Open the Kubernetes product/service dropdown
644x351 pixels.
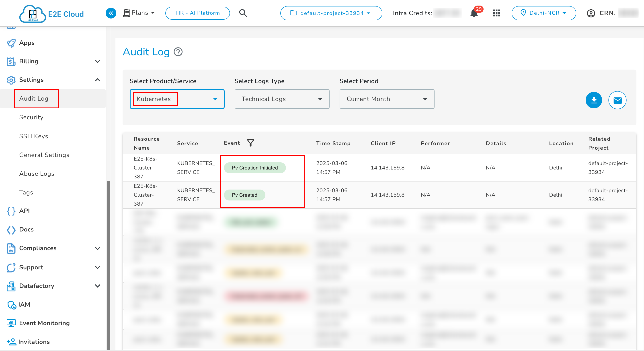[177, 99]
